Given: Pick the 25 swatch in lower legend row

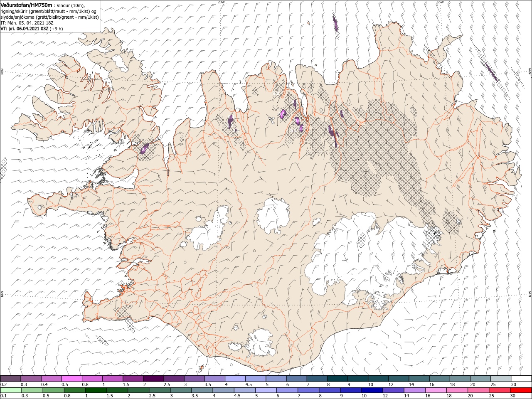Looking at the screenshot, I should [499, 390].
